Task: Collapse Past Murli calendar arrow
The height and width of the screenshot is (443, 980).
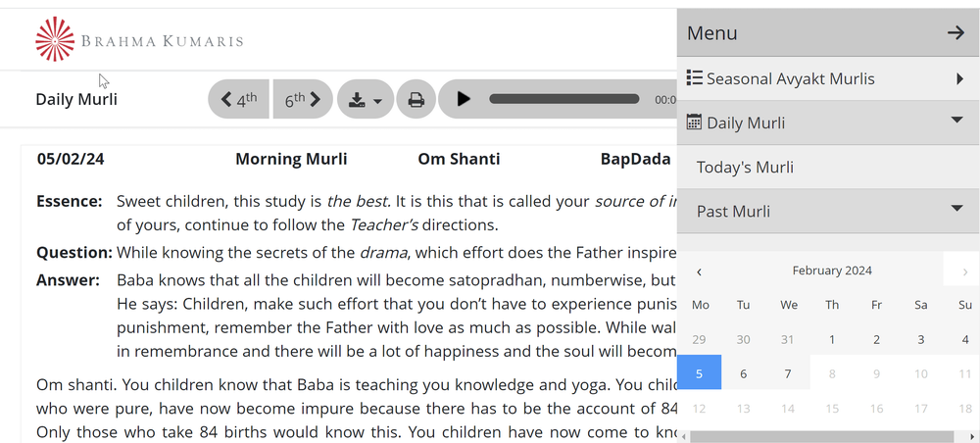Action: [x=957, y=209]
